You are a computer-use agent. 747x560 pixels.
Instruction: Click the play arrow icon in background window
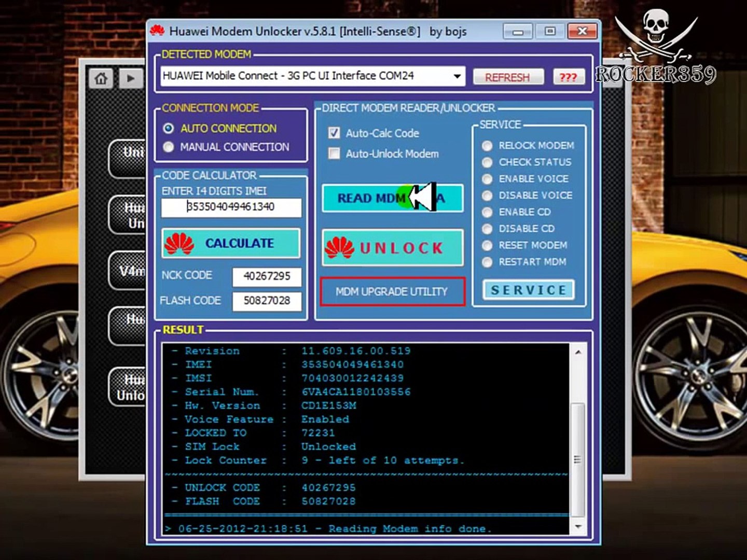tap(131, 79)
